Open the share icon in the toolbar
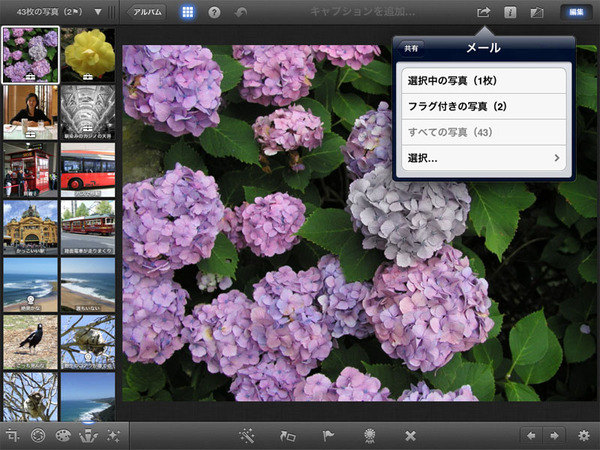 pyautogui.click(x=483, y=12)
